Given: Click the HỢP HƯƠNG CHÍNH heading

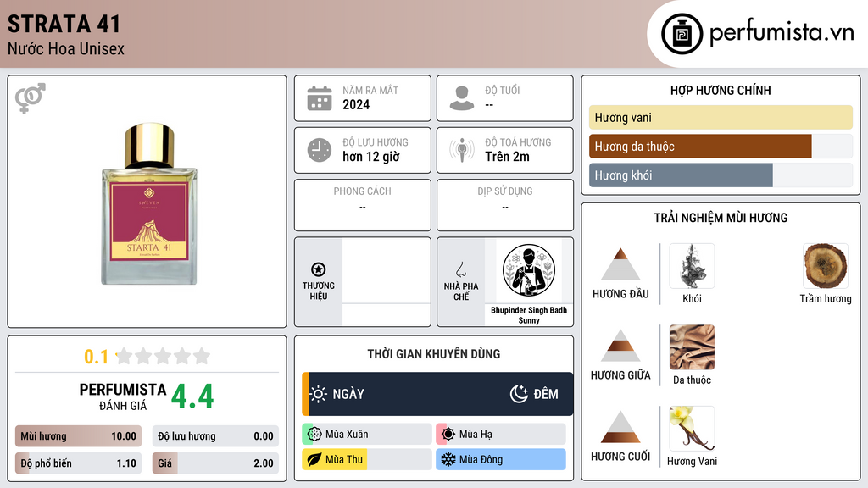Looking at the screenshot, I should coord(721,90).
